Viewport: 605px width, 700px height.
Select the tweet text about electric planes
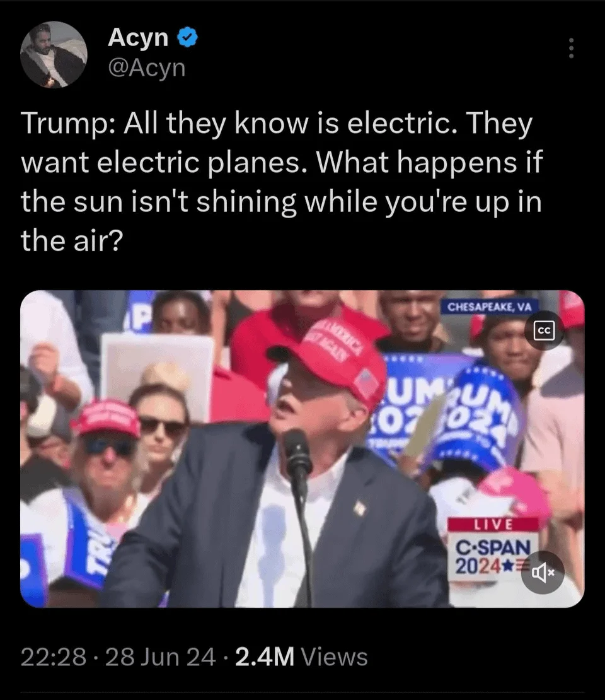(282, 182)
